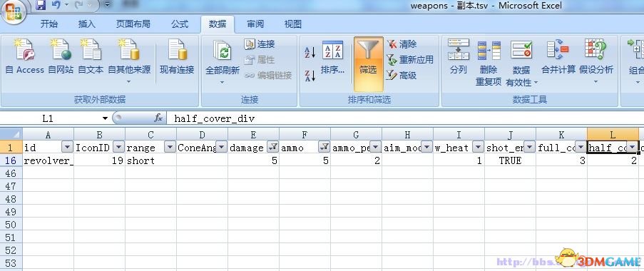Switch to the 审阅 ribbon tab
The height and width of the screenshot is (271, 644).
click(255, 24)
